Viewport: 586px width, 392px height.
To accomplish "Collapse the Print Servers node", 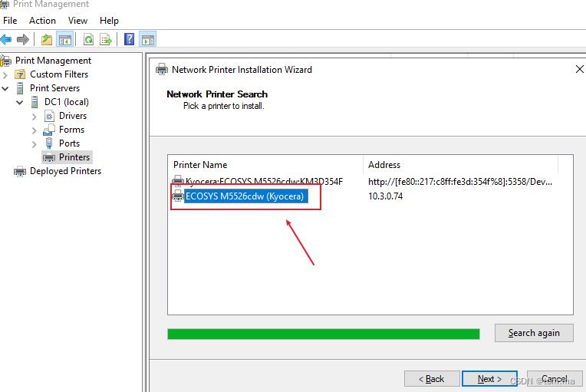I will (5, 88).
